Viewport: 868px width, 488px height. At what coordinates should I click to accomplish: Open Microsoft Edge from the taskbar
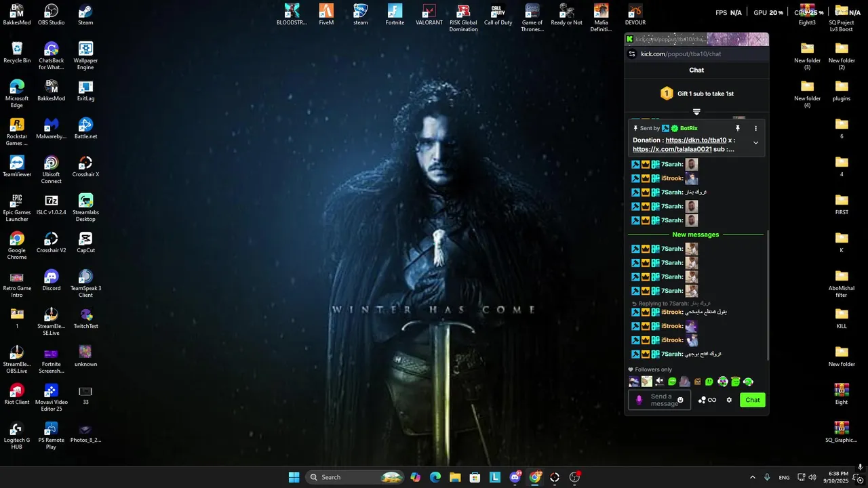coord(435,477)
